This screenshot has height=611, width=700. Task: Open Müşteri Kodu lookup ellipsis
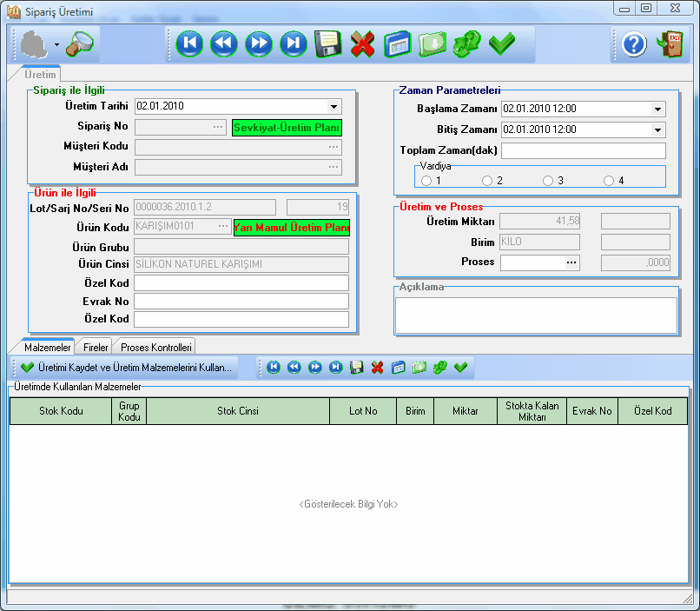[x=333, y=147]
